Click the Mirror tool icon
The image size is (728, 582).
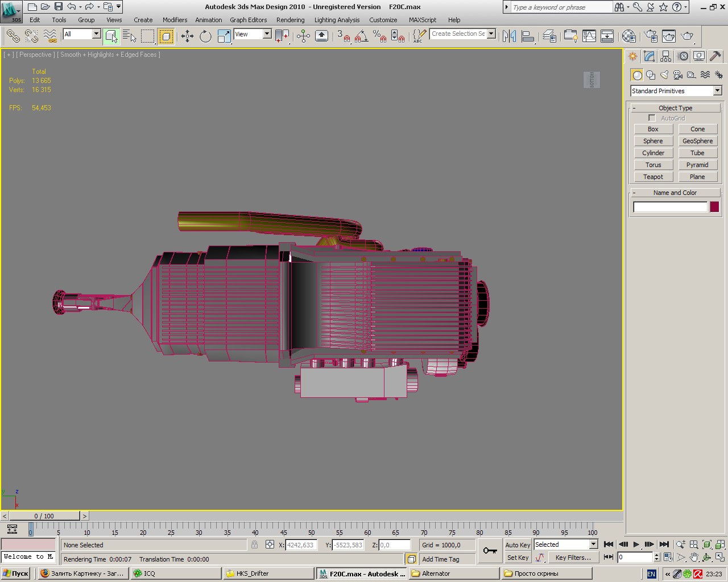pyautogui.click(x=509, y=36)
